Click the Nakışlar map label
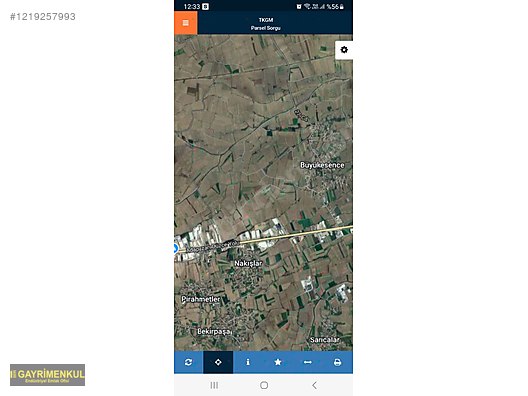The image size is (528, 396). click(248, 263)
